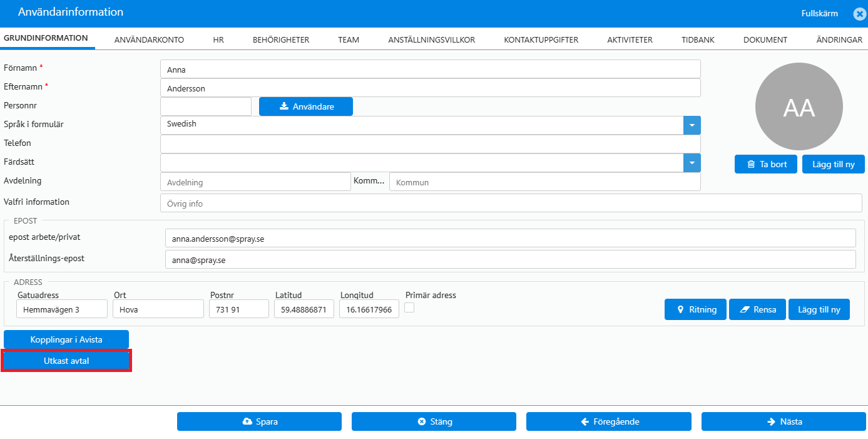Click the Förnamn field containing Anna

(431, 70)
